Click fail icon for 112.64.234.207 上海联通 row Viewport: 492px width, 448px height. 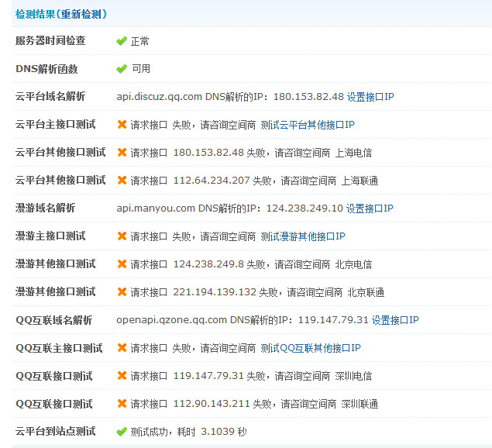[122, 181]
